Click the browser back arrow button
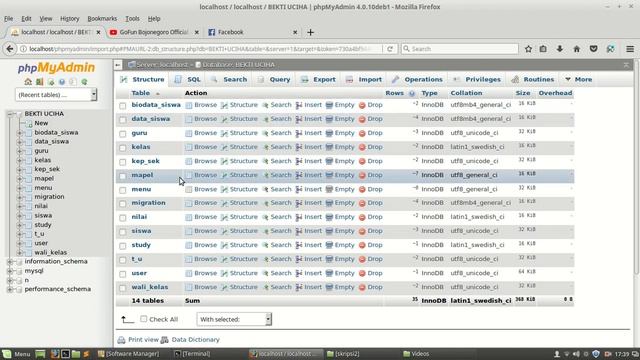Viewport: 640px width, 360px height. click(x=10, y=49)
